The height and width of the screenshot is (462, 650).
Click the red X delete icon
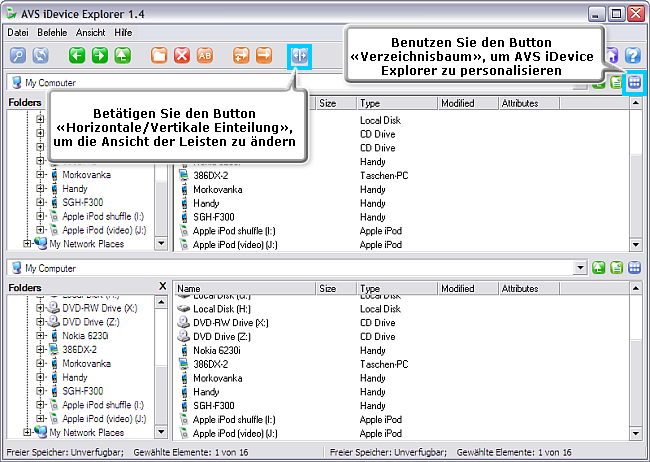tap(182, 55)
